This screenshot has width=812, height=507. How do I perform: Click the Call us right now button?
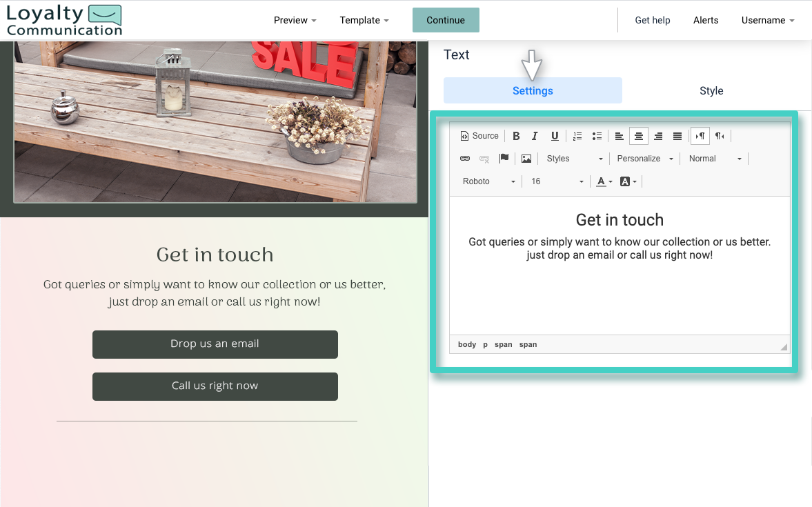[215, 386]
